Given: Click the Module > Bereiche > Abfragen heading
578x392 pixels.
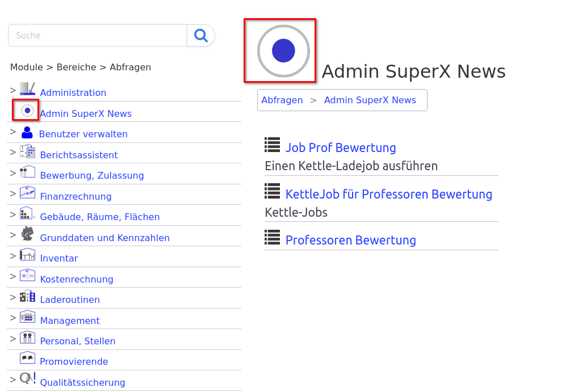Looking at the screenshot, I should pos(81,68).
